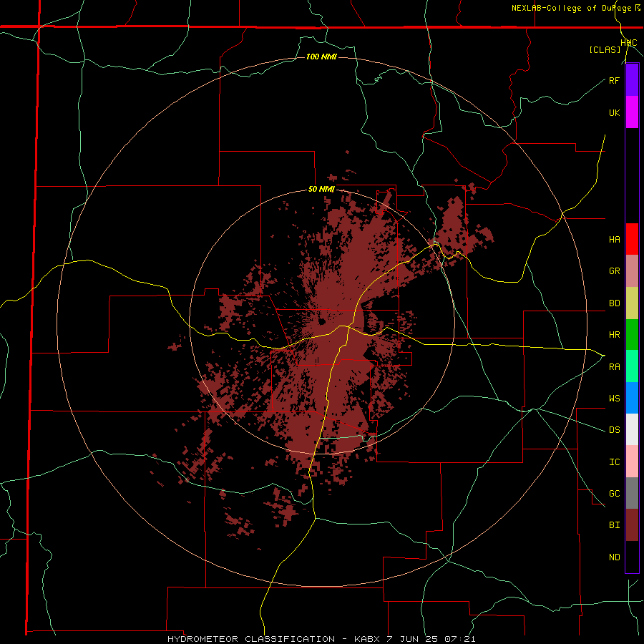Click the HHC product label
The image size is (644, 644).
point(629,43)
